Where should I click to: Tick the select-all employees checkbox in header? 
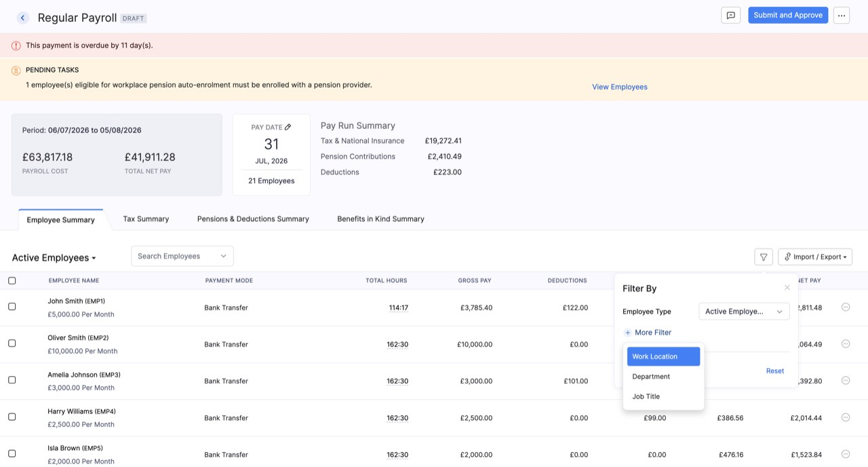pos(12,280)
